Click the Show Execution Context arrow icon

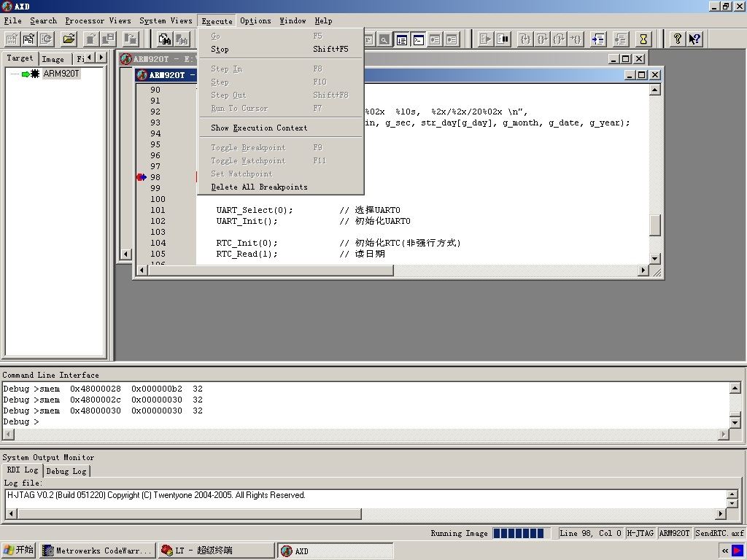(598, 39)
